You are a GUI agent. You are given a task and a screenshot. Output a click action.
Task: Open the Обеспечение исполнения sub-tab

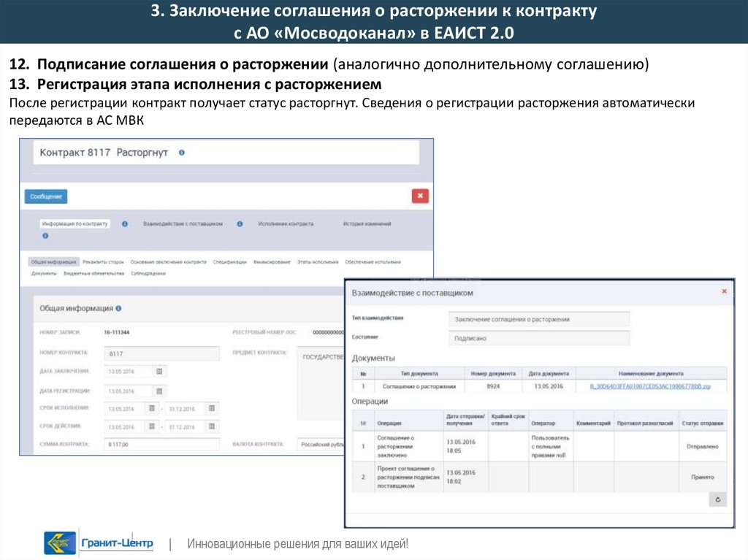pos(373,262)
